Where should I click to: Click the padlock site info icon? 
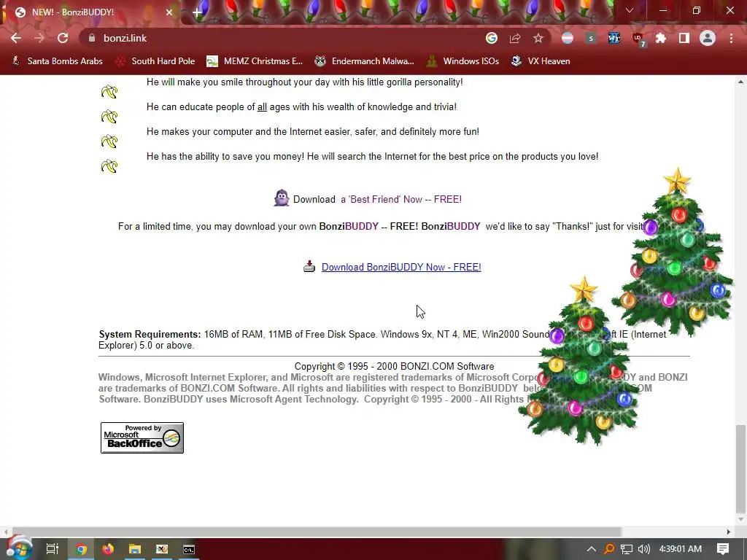point(92,38)
